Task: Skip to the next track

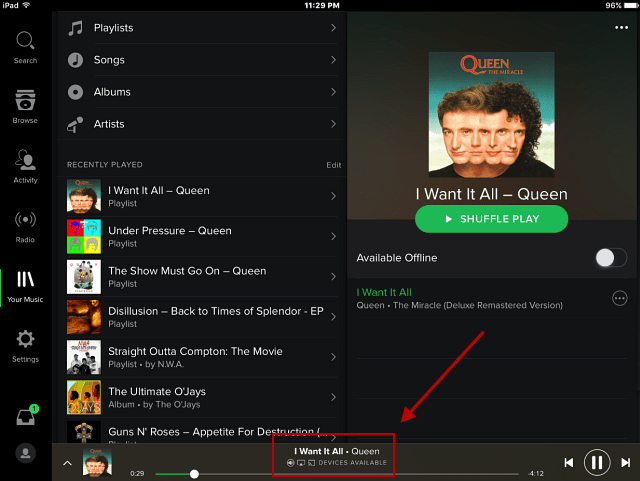Action: tap(625, 462)
